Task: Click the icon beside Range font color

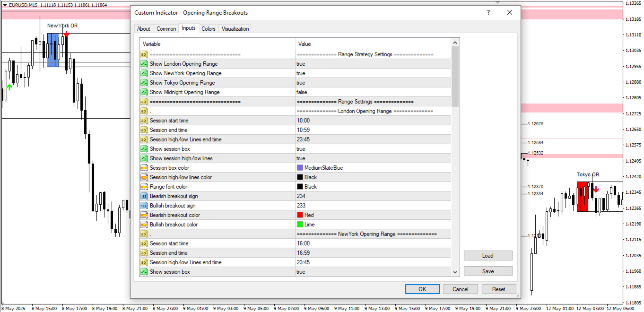Action: coord(144,187)
